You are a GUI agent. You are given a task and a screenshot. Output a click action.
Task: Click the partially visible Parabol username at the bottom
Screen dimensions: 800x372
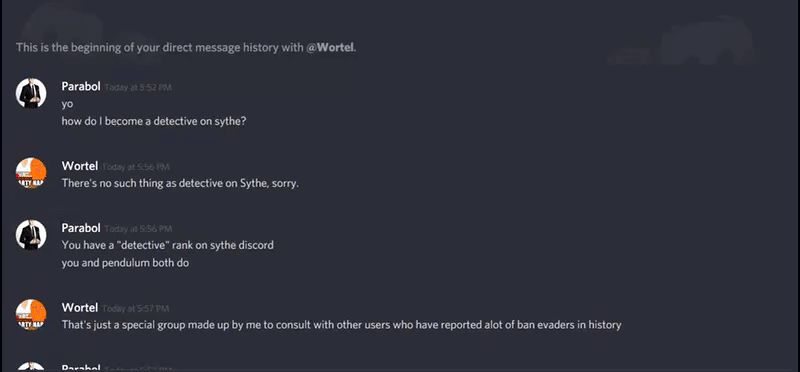click(x=81, y=367)
